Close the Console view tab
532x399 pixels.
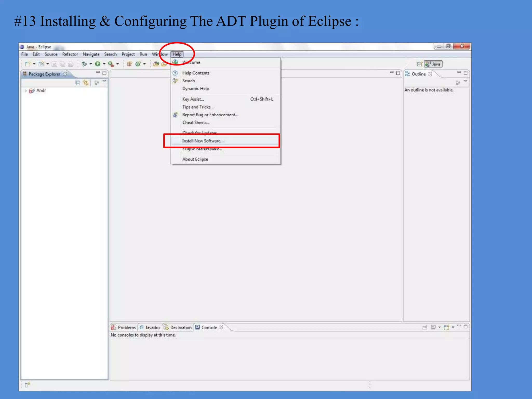coord(221,327)
